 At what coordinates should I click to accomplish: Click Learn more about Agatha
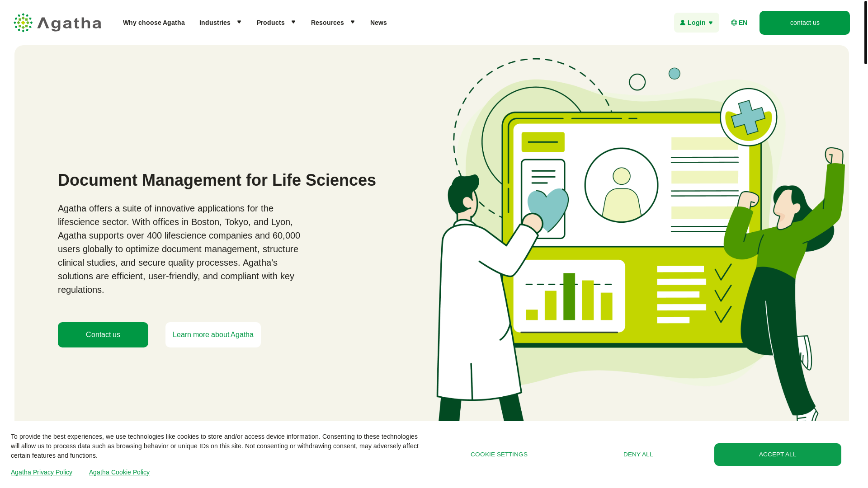pos(213,335)
